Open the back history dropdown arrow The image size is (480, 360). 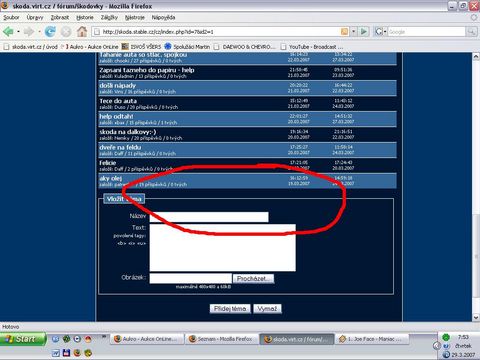(x=18, y=32)
